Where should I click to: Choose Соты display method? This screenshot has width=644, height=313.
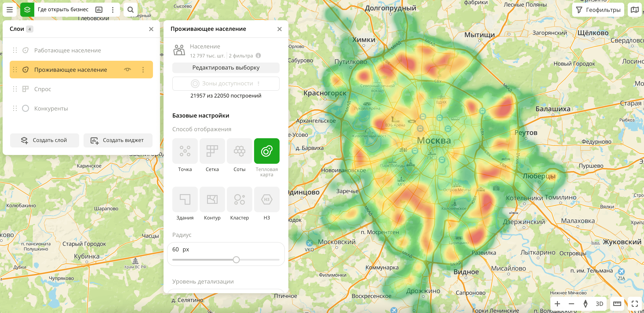(240, 151)
